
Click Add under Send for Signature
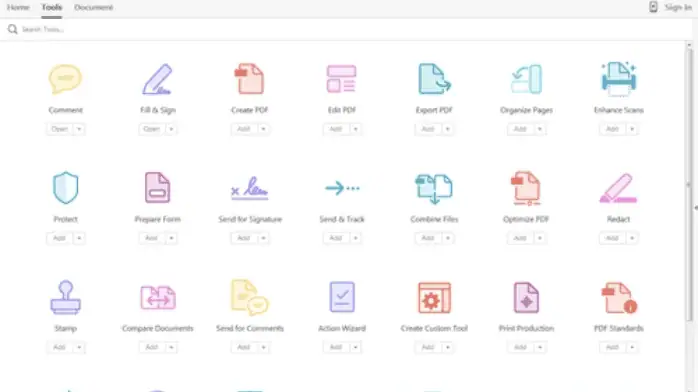pyautogui.click(x=244, y=238)
